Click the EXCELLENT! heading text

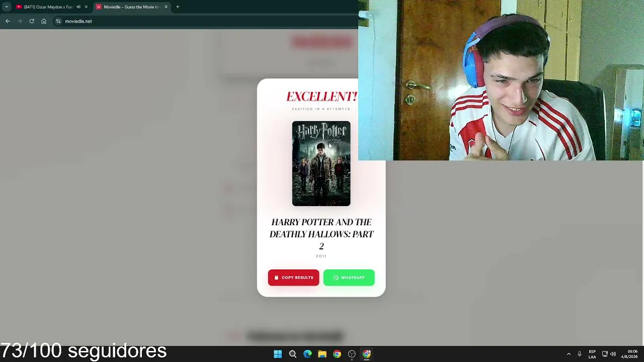(321, 97)
